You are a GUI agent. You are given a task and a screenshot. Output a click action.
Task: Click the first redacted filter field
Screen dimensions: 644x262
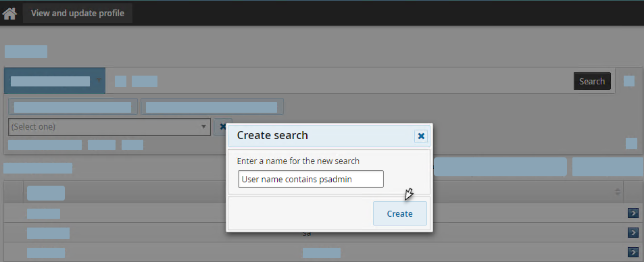pyautogui.click(x=73, y=107)
